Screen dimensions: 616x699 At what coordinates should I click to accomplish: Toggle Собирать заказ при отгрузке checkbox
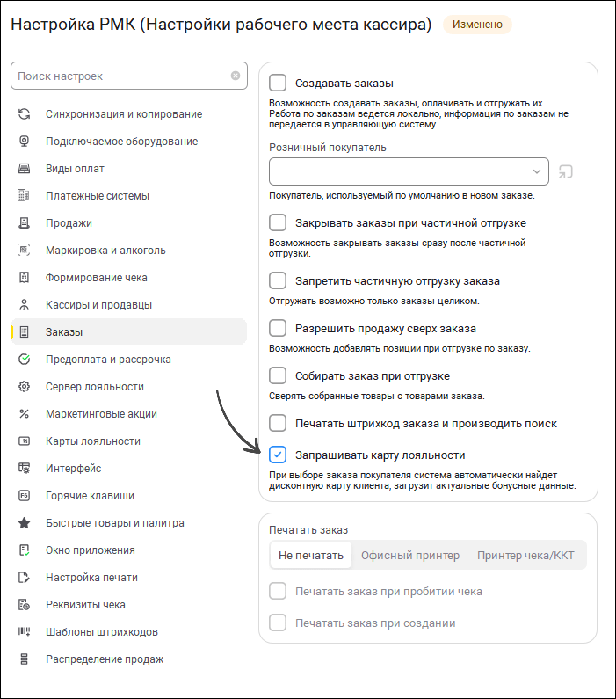click(278, 375)
